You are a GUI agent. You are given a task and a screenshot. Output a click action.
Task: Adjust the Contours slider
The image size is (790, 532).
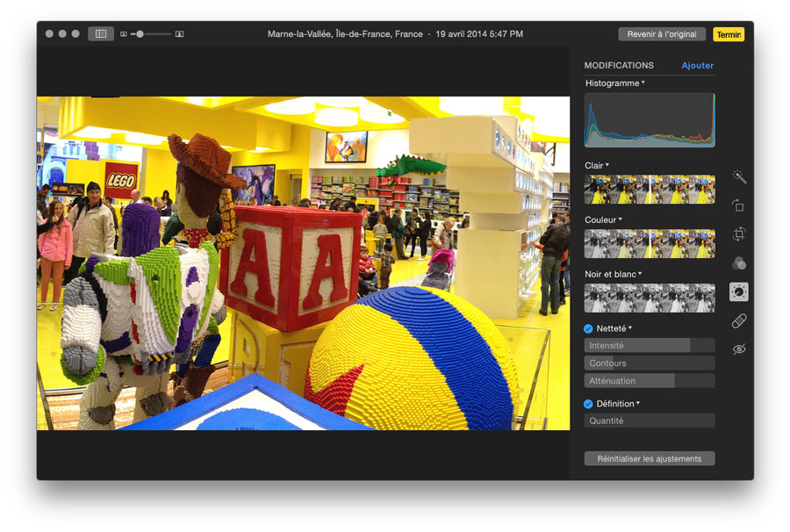tap(650, 363)
